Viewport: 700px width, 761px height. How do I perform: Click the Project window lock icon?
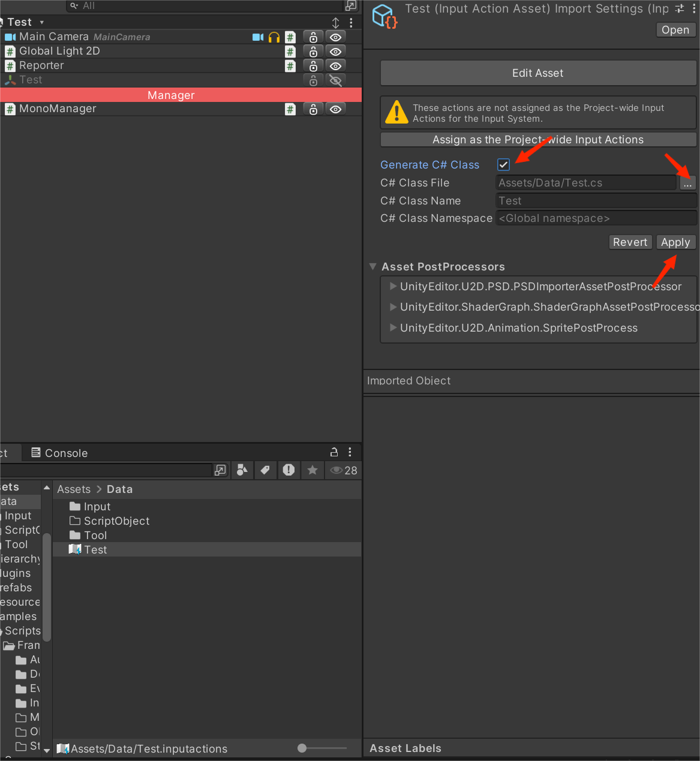coord(334,452)
